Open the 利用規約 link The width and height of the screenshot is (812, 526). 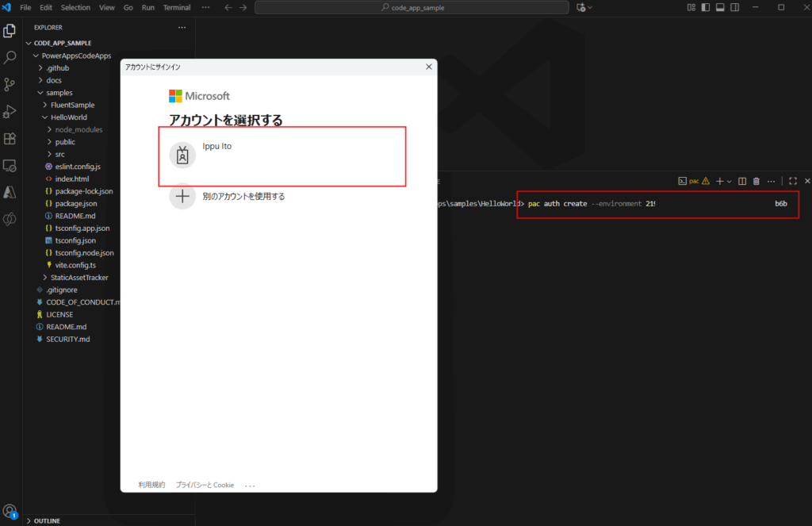point(151,485)
